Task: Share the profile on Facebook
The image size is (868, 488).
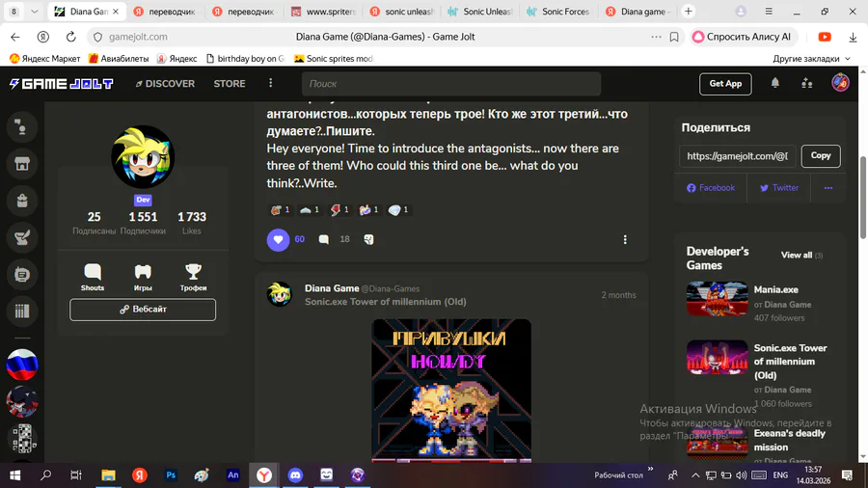Action: tap(711, 188)
